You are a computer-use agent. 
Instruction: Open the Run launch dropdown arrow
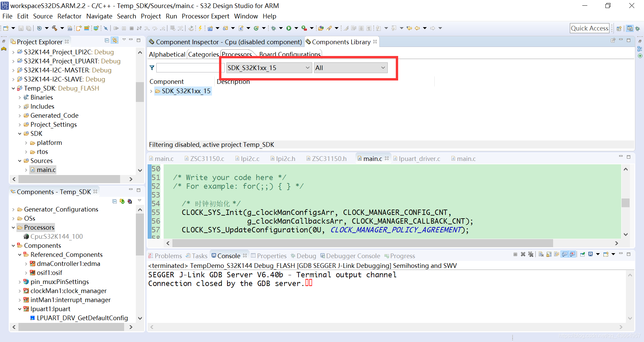pos(296,28)
